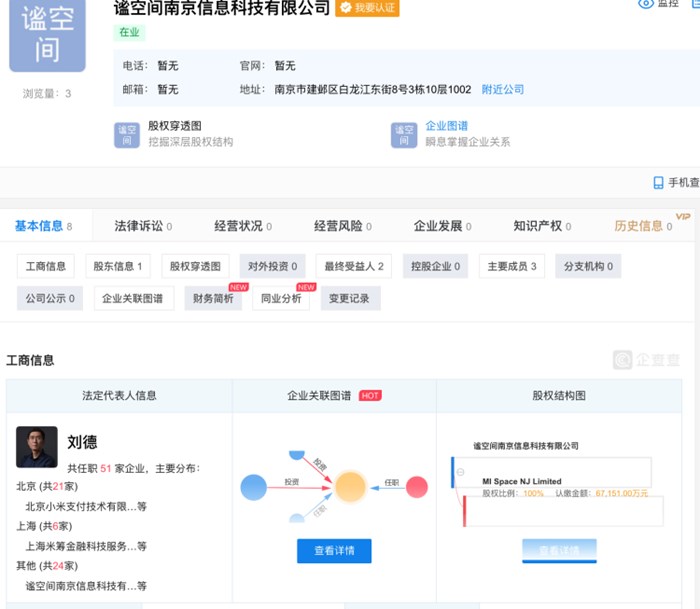The height and width of the screenshot is (609, 700).
Task: Click the 股权穿透图 icon
Action: [127, 134]
